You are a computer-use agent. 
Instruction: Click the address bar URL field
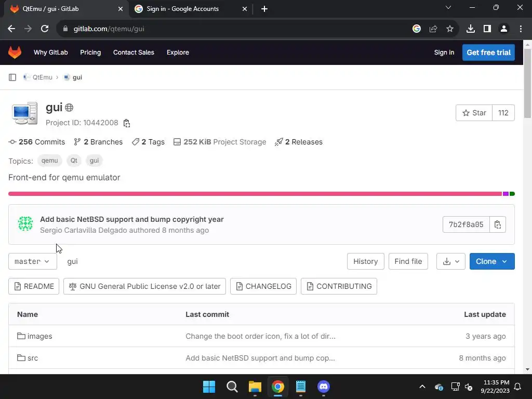(x=234, y=29)
